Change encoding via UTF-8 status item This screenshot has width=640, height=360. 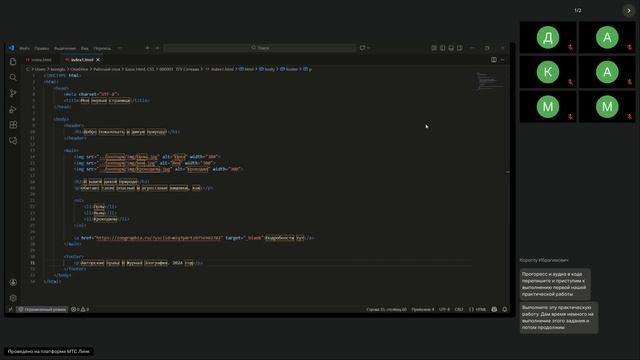444,309
